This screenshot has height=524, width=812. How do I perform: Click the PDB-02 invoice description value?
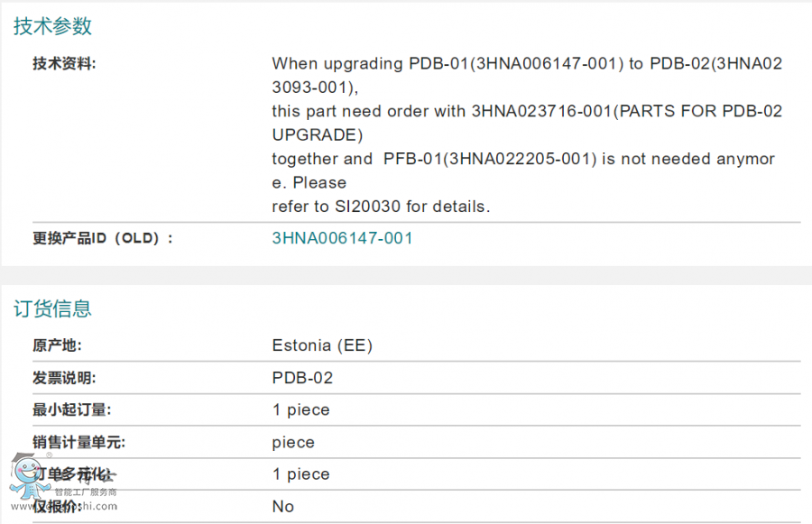coord(302,378)
